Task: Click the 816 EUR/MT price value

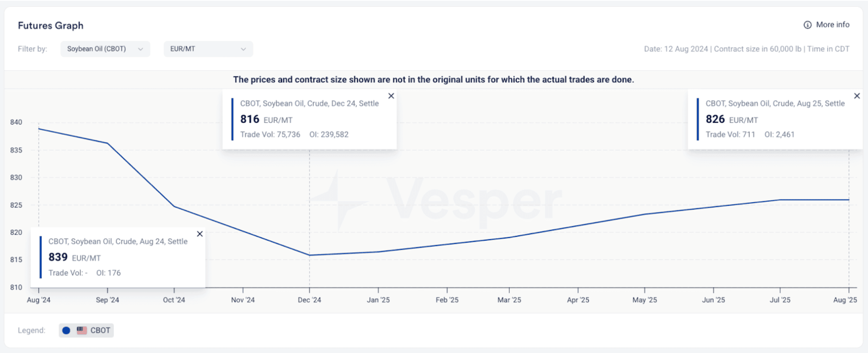Action: pyautogui.click(x=266, y=119)
